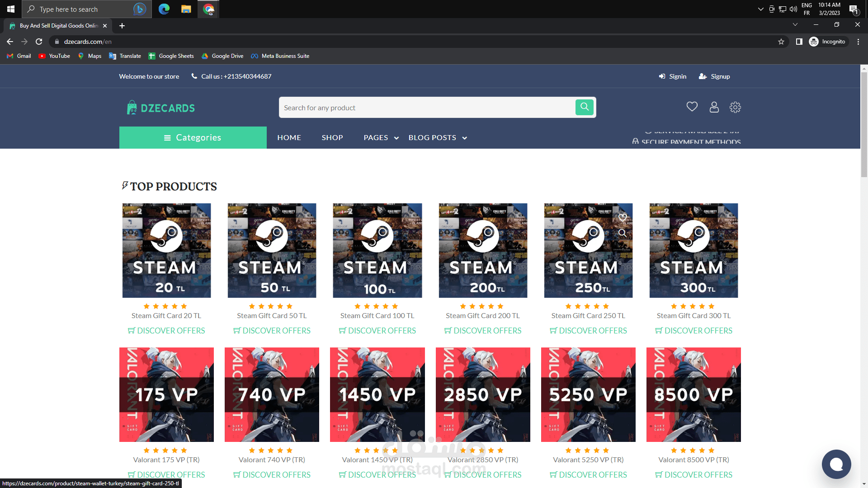Bookmark this page with the star icon
The width and height of the screenshot is (868, 488).
click(x=781, y=42)
